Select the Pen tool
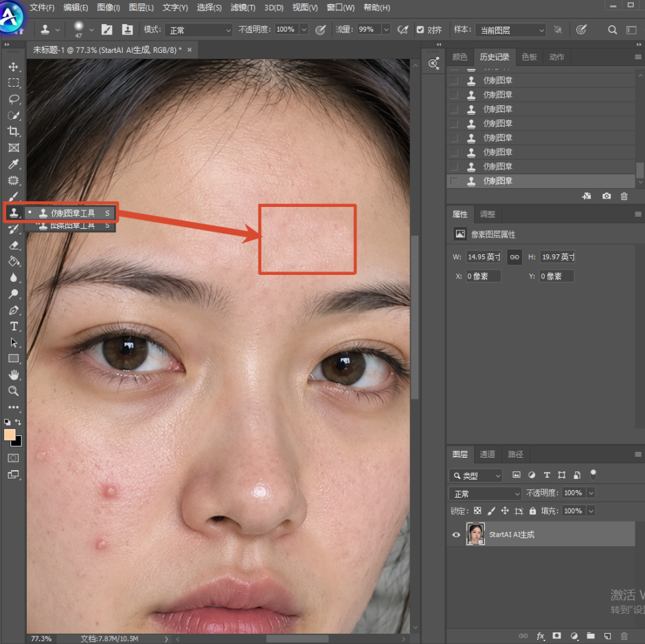 pyautogui.click(x=14, y=310)
